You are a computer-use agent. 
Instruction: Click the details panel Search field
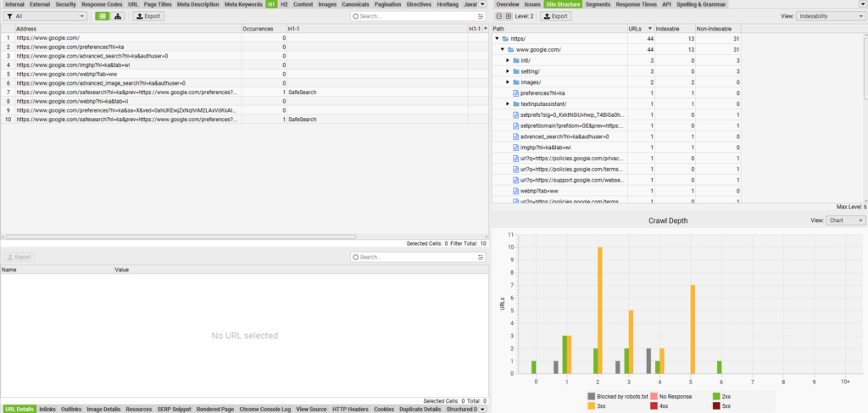(418, 258)
